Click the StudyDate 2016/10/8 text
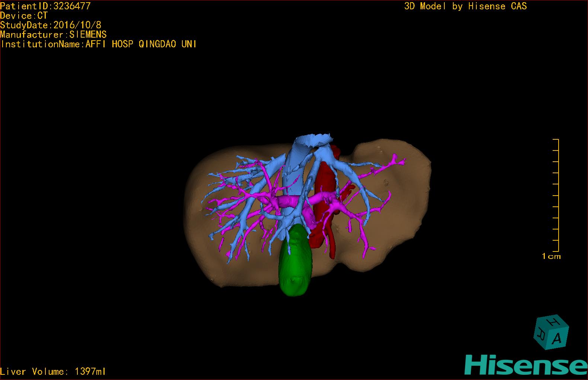This screenshot has width=588, height=380. tap(51, 25)
